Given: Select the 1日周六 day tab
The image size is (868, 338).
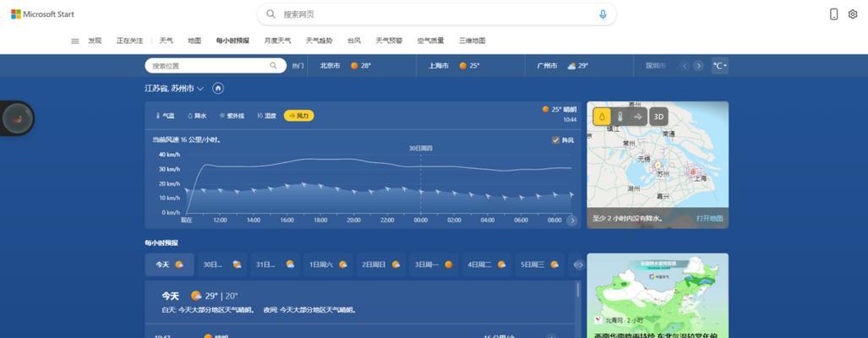Looking at the screenshot, I should (x=328, y=264).
